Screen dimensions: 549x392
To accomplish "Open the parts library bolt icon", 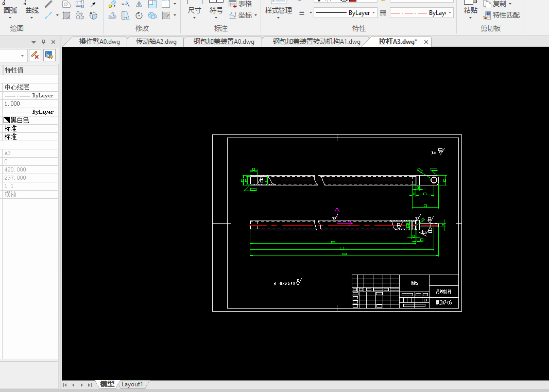I will 80,4.
